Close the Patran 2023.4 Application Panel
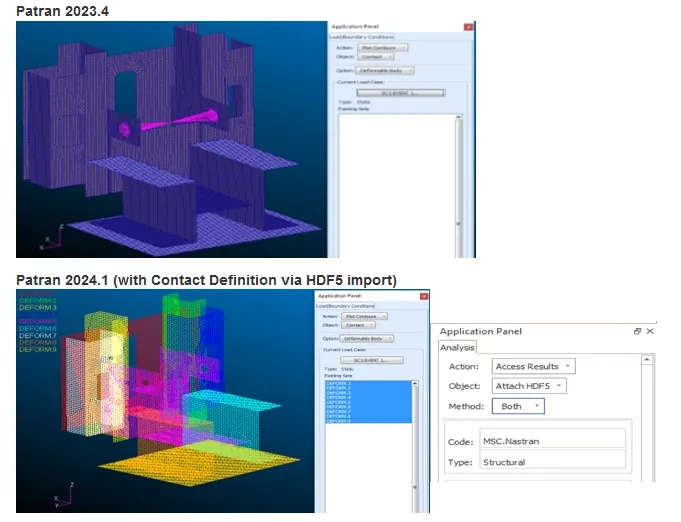 (x=468, y=27)
